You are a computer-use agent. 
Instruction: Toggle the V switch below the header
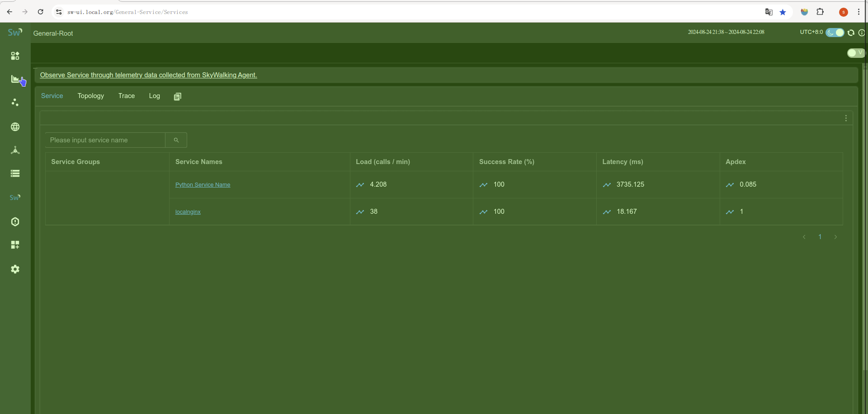(x=855, y=53)
